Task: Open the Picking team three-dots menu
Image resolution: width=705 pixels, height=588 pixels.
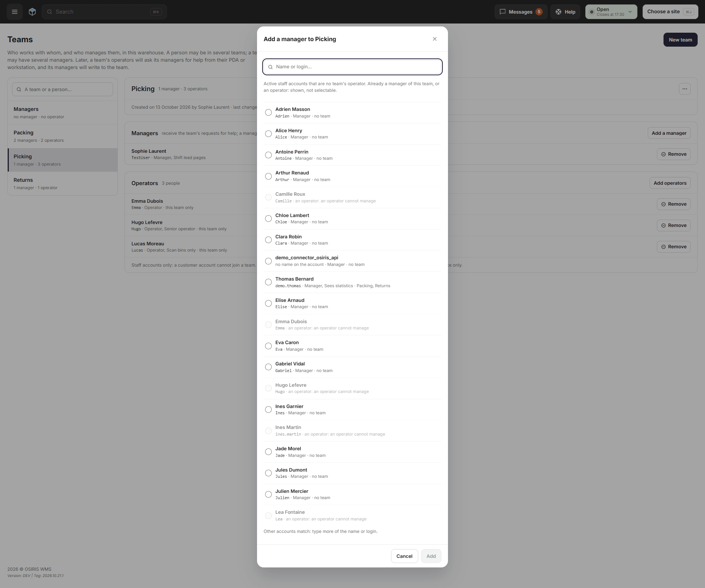Action: point(685,89)
